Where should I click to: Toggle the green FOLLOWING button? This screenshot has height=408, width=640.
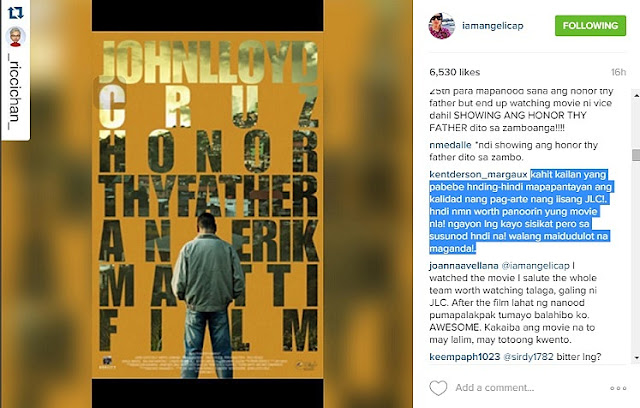click(x=590, y=26)
